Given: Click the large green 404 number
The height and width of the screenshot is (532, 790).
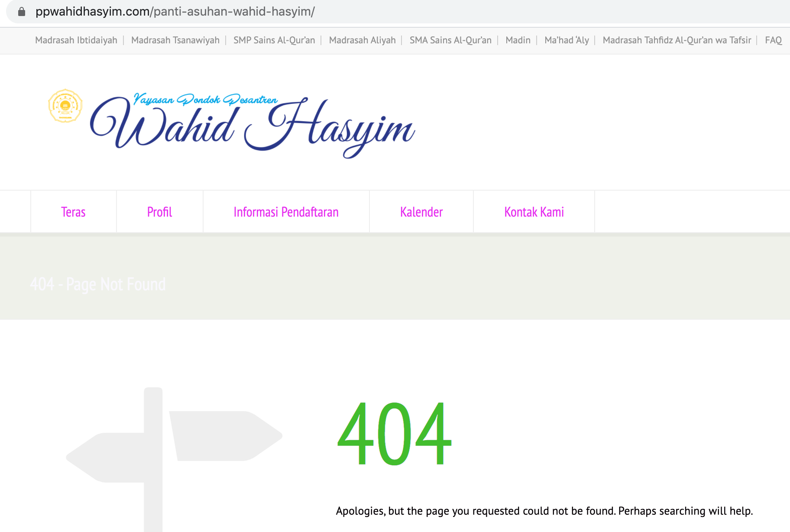Looking at the screenshot, I should click(395, 433).
